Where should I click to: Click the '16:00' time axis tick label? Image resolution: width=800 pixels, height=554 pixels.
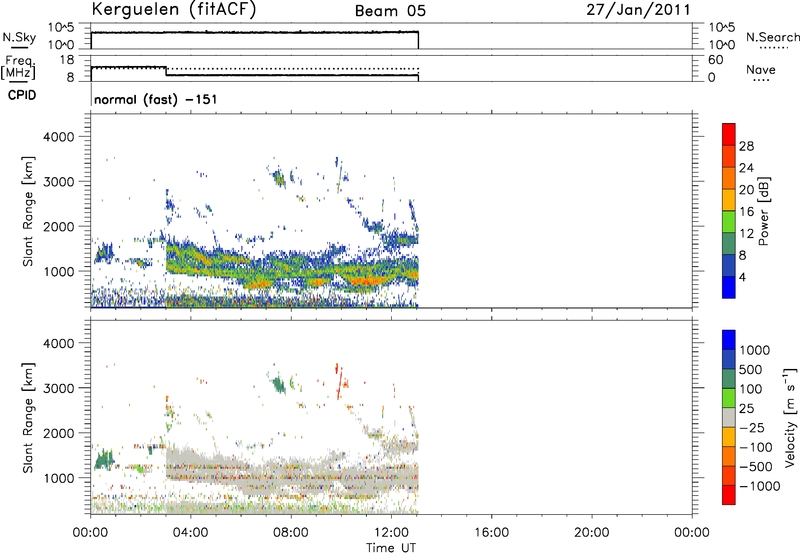click(x=491, y=533)
